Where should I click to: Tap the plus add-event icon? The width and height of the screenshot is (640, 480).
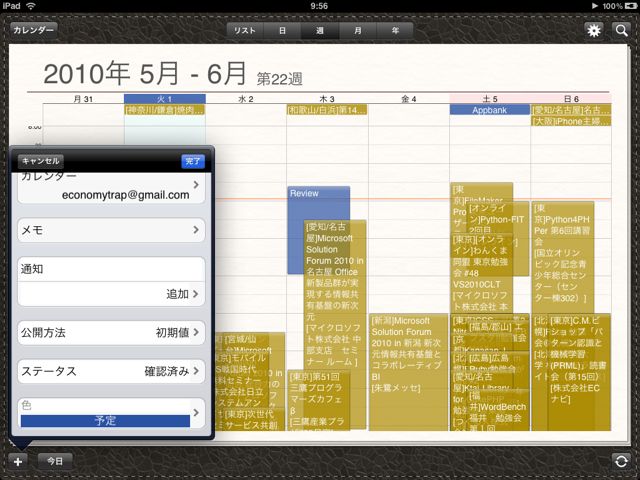click(18, 461)
